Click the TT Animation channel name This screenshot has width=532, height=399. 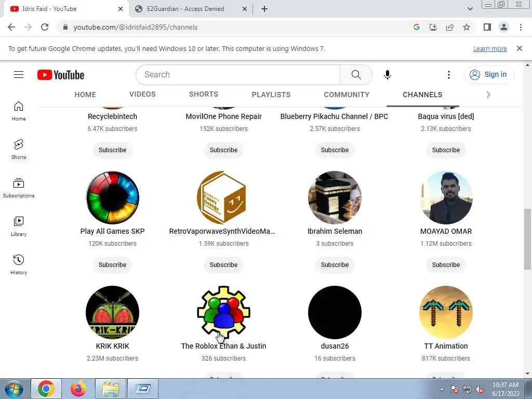[446, 346]
